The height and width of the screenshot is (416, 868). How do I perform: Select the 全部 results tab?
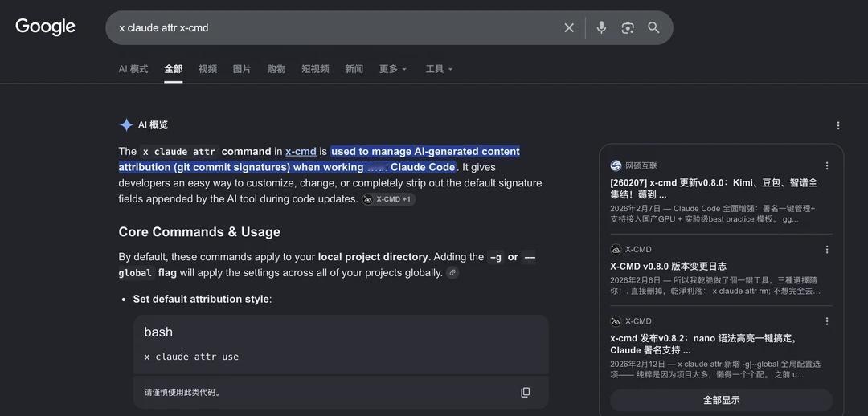(x=174, y=69)
